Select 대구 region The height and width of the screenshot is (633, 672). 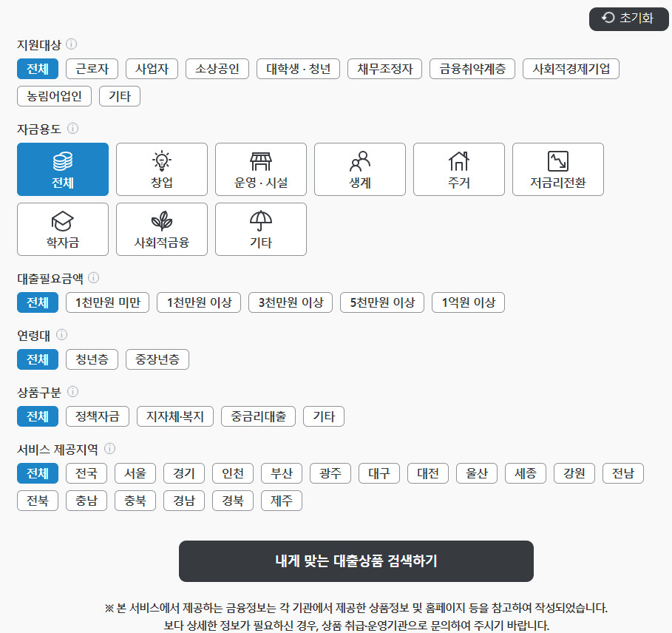click(x=380, y=473)
